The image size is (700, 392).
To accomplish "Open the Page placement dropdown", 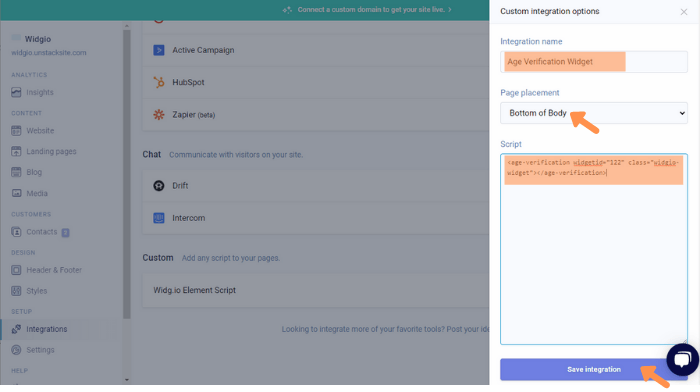I will click(x=594, y=113).
